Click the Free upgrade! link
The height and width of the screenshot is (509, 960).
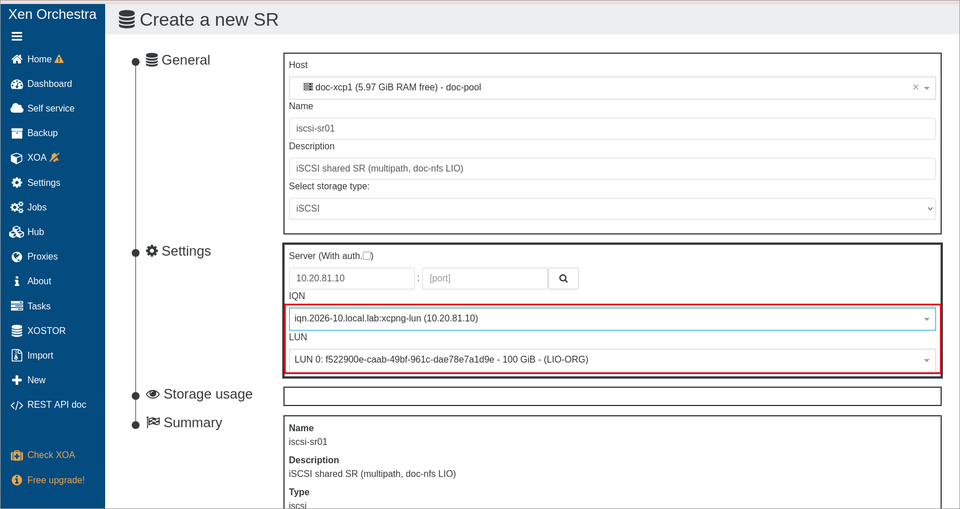(56, 480)
